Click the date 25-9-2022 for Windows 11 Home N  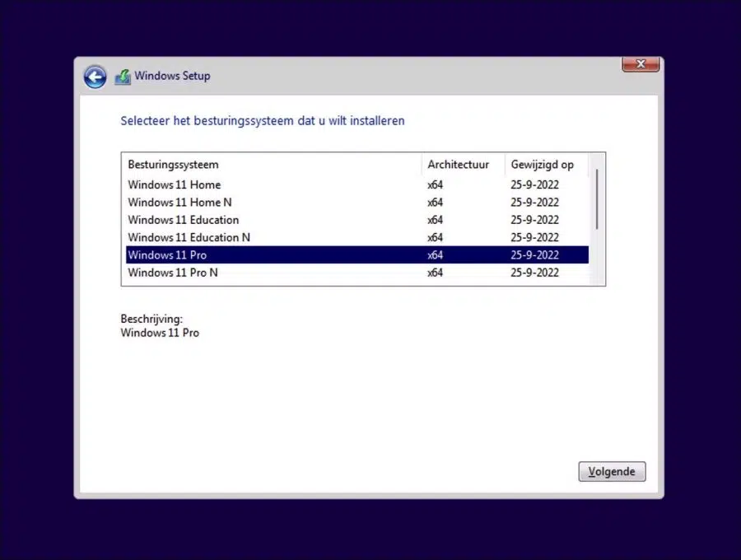click(x=534, y=203)
